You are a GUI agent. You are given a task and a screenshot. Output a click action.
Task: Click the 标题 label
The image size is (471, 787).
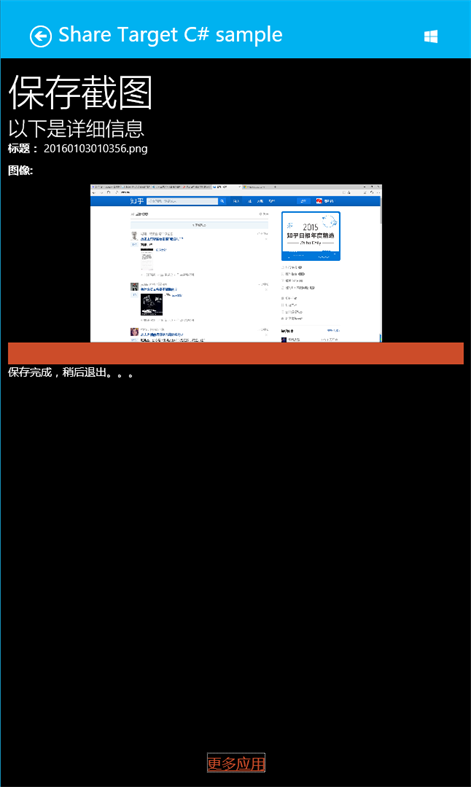coord(20,149)
